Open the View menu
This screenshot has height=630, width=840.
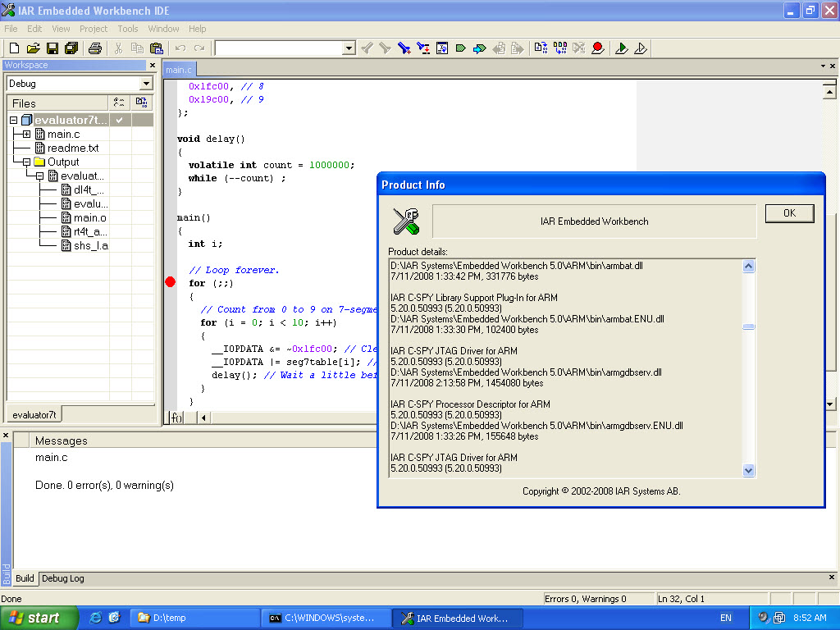[x=61, y=29]
